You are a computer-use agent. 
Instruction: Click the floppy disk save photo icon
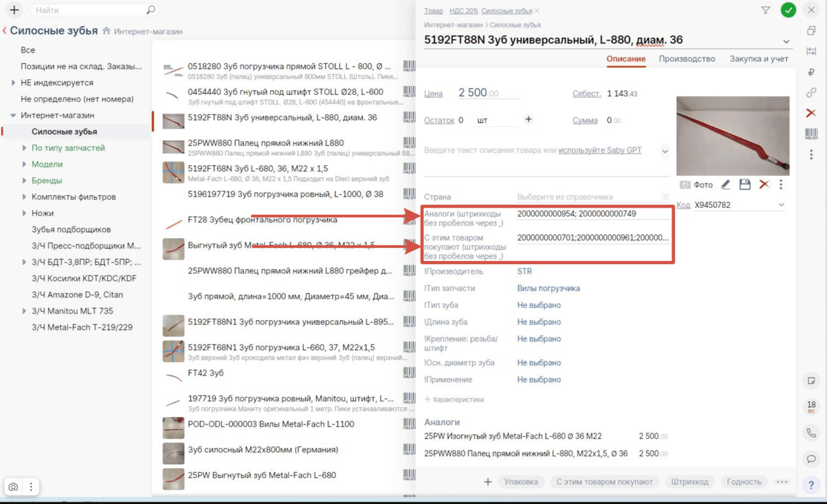click(x=745, y=184)
